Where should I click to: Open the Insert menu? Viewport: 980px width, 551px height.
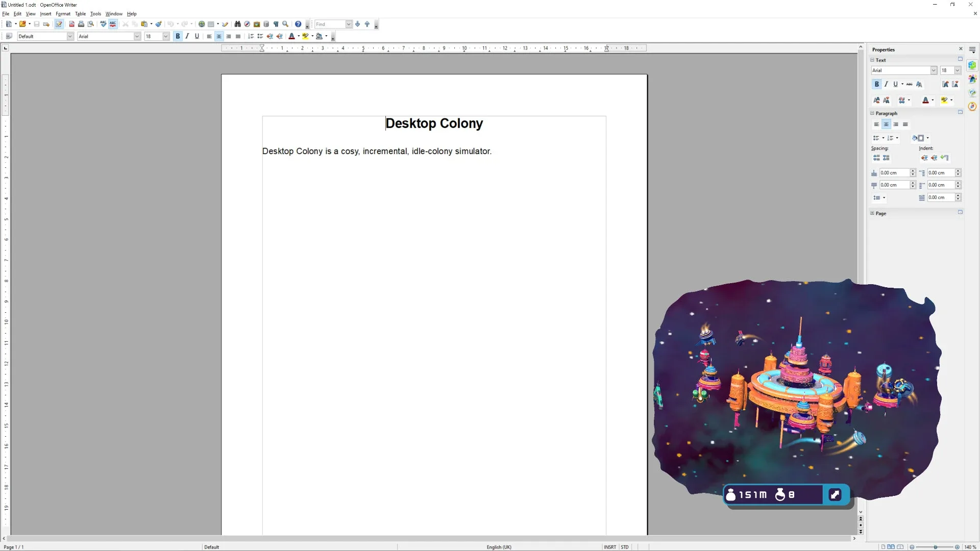[45, 14]
